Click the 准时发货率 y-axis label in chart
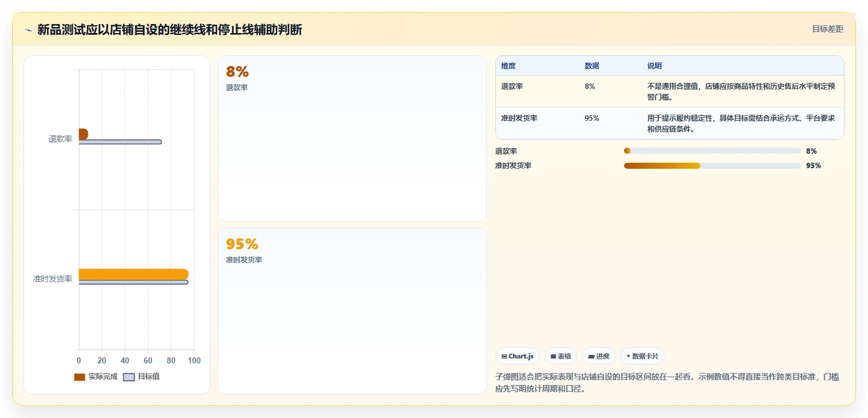This screenshot has height=418, width=868. point(53,279)
